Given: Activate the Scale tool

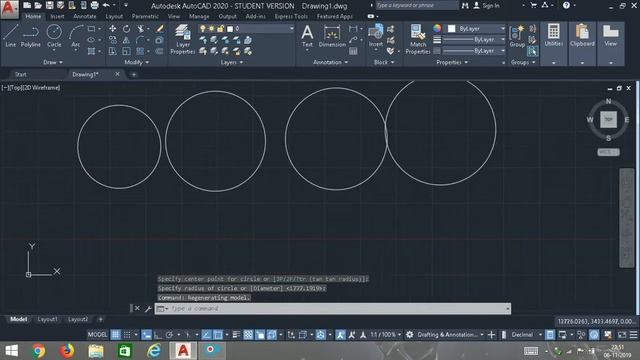Looking at the screenshot, I should (127, 51).
